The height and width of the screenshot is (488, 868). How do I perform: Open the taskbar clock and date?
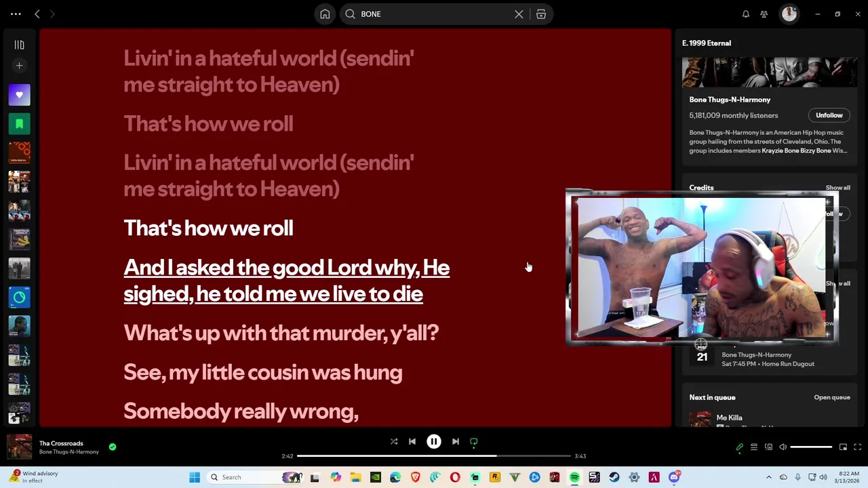tap(848, 477)
